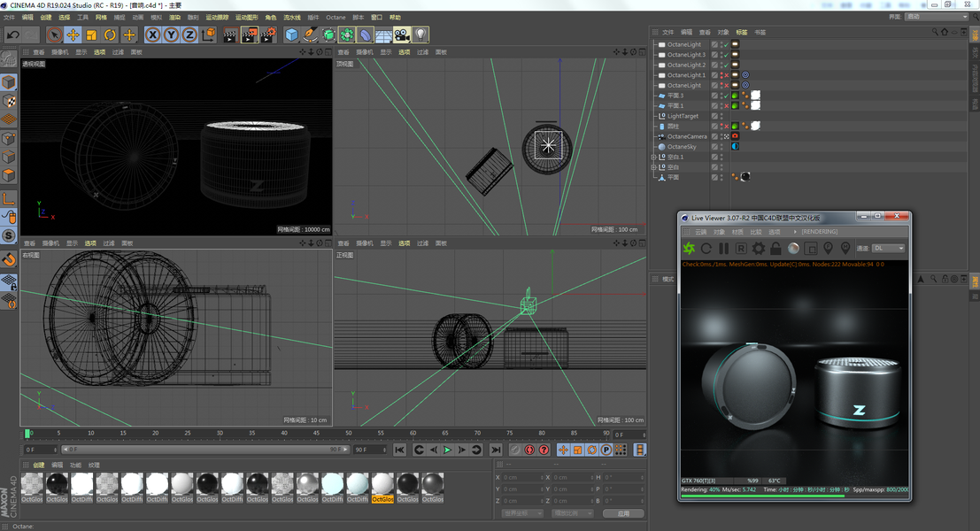The width and height of the screenshot is (980, 531).
Task: Open the 文件 menu in main menu bar
Action: point(10,18)
